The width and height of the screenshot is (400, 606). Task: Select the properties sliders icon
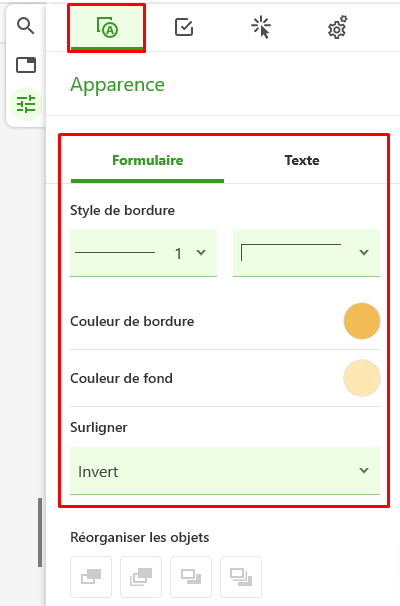tap(26, 104)
